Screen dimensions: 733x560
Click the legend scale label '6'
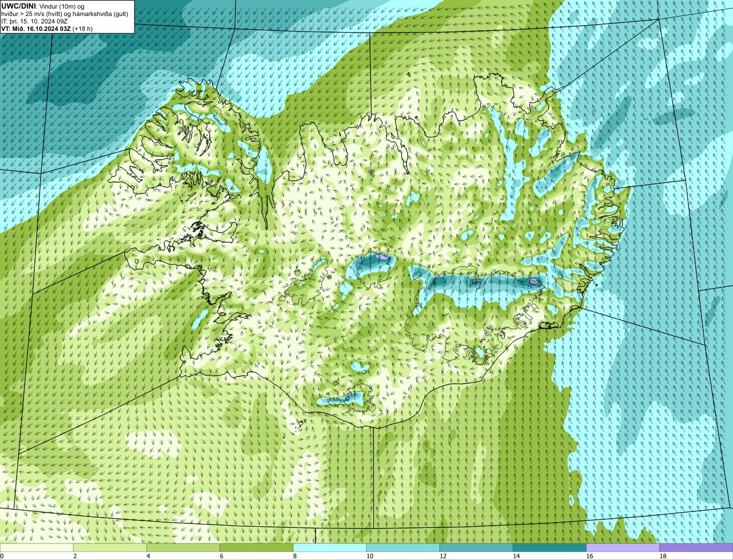point(222,556)
